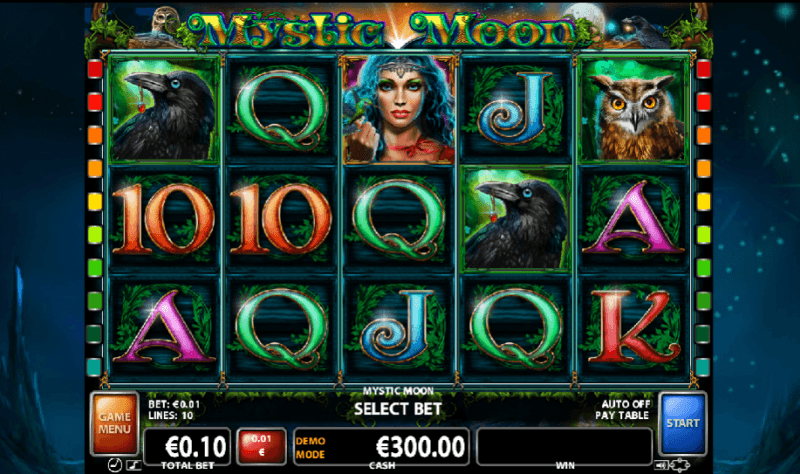Screen dimensions: 800x474
Task: Click the blue START button to spin
Action: coord(683,423)
